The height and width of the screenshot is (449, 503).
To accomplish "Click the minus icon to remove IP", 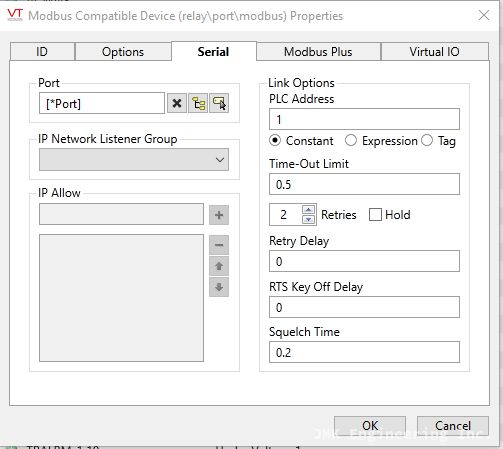I will pyautogui.click(x=219, y=245).
